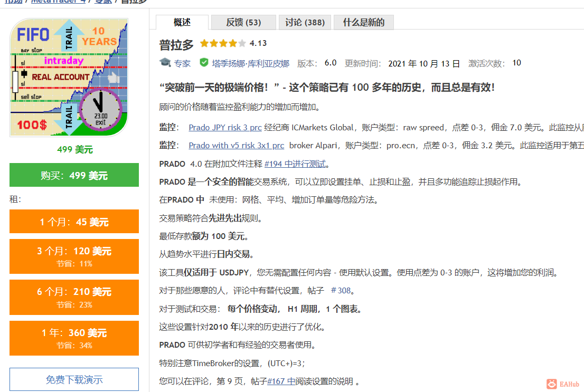The width and height of the screenshot is (584, 392).
Task: Open the 专家 category link
Action: [x=183, y=63]
